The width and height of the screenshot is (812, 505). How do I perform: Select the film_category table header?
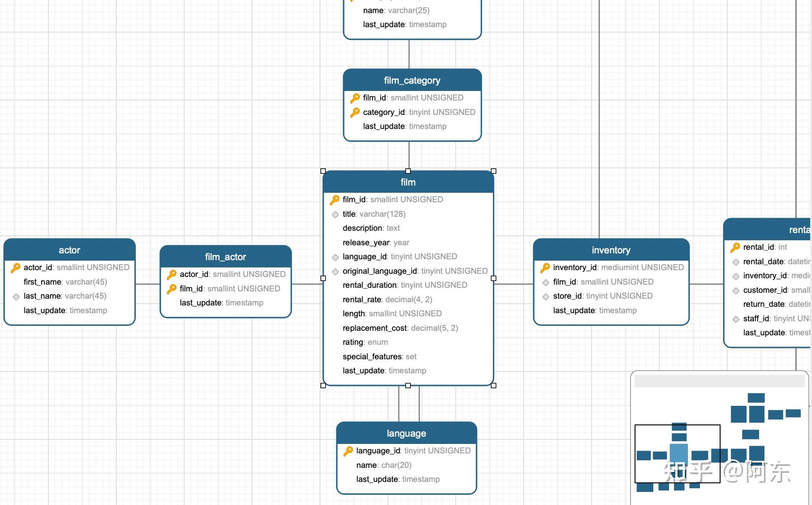pos(412,80)
